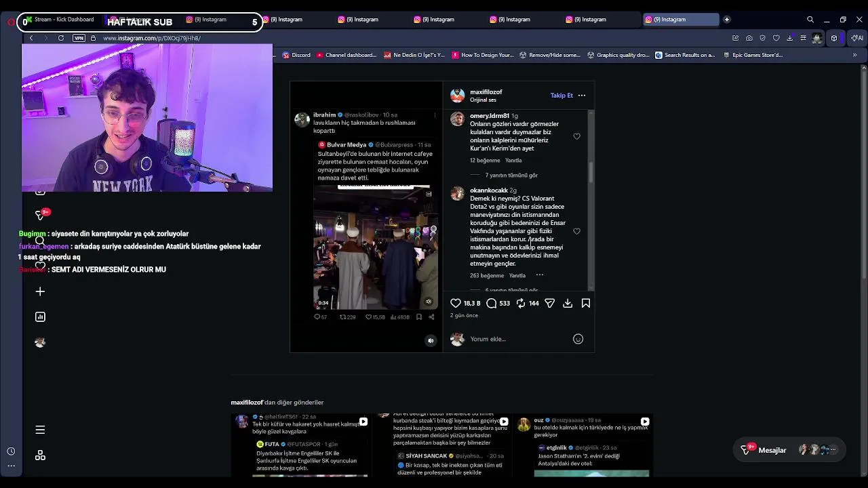Open Remove/Hide some bookmark
The width and height of the screenshot is (868, 488).
tap(550, 55)
